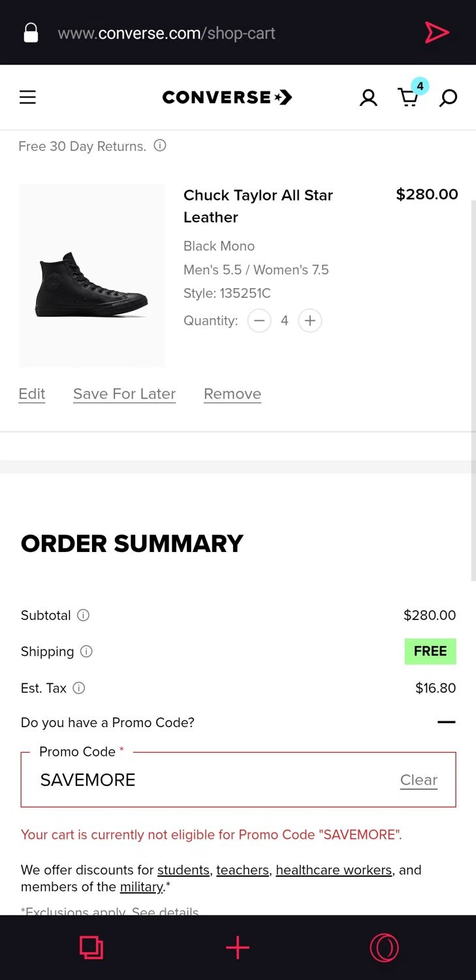This screenshot has height=980, width=476.
Task: Click the red send arrow icon
Action: click(x=437, y=32)
